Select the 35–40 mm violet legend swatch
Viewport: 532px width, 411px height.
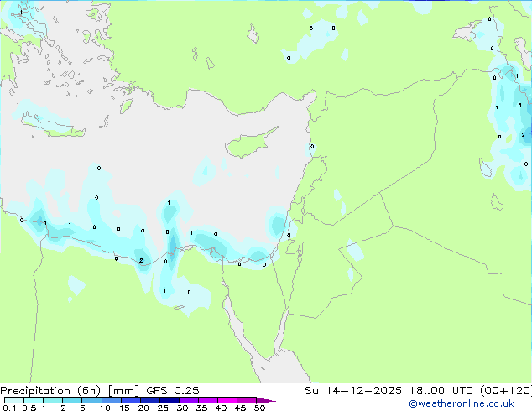[208, 400]
